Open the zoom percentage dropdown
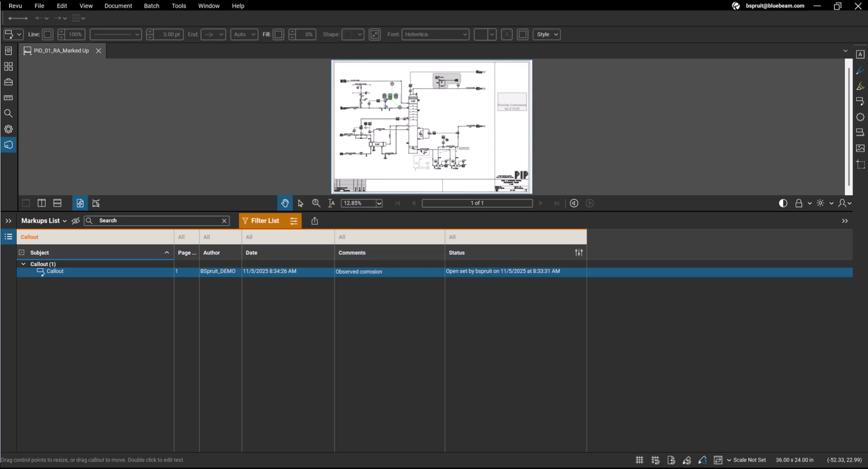868x469 pixels. [379, 203]
